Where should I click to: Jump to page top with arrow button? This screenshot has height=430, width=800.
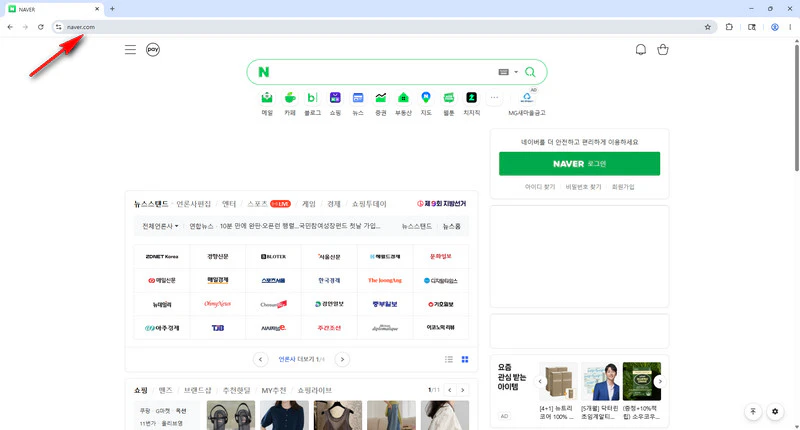coord(753,411)
